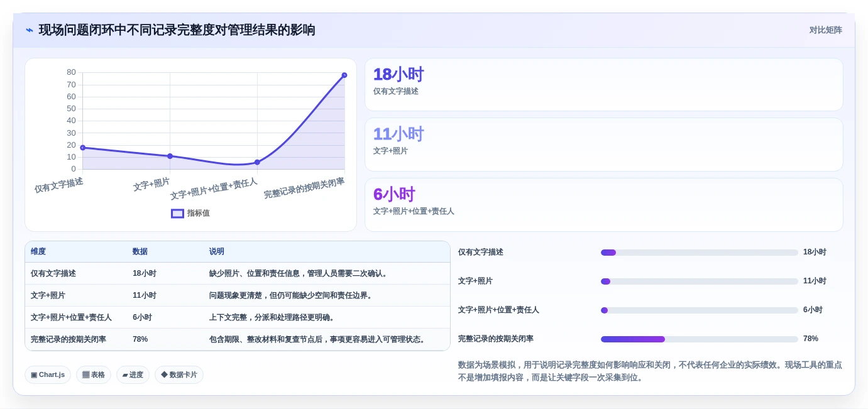This screenshot has width=868, height=409.
Task: Click the 维度 column header
Action: tap(38, 252)
